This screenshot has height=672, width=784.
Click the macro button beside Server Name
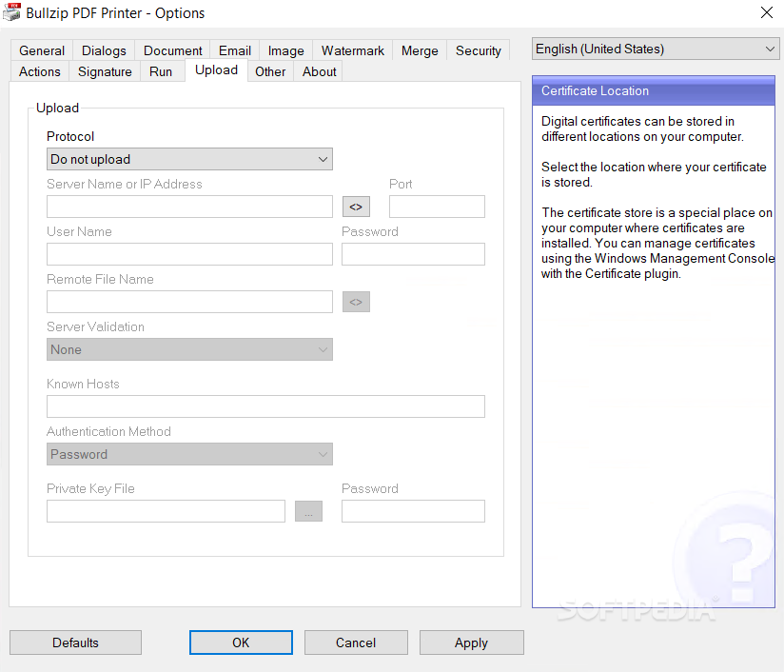(356, 207)
